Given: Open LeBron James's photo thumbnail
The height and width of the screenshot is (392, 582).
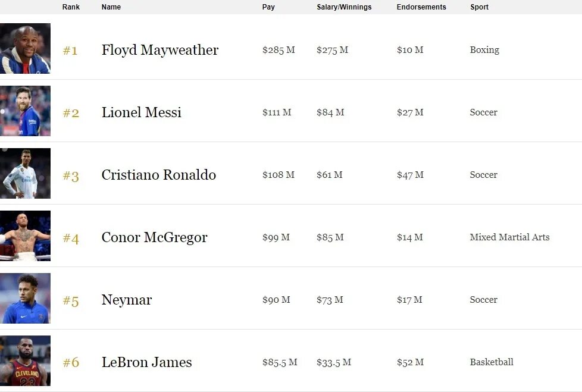Looking at the screenshot, I should [x=25, y=360].
